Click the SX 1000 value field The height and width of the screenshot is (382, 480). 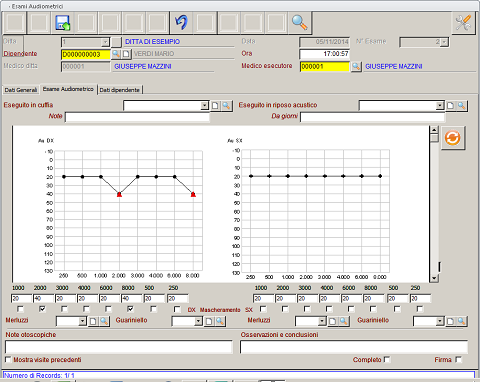point(263,298)
